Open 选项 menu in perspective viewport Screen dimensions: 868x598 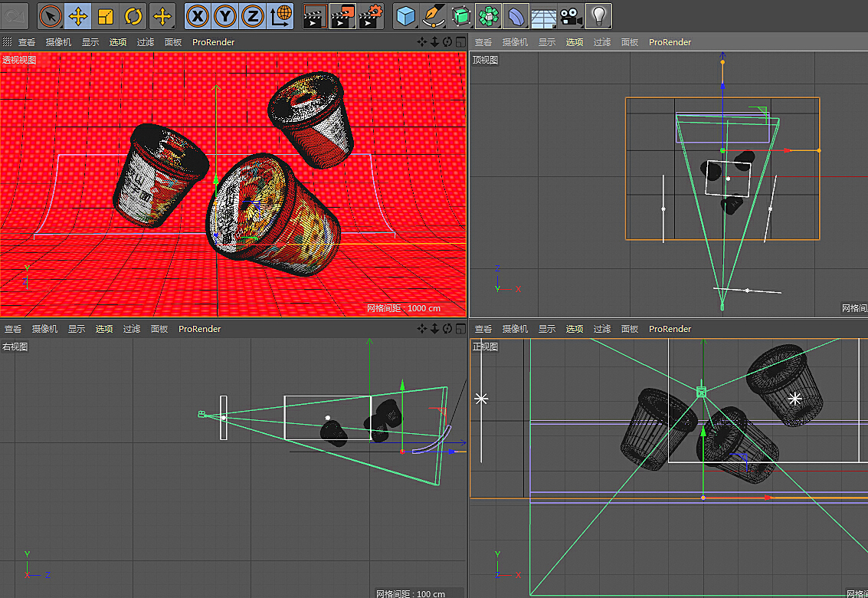click(x=118, y=42)
